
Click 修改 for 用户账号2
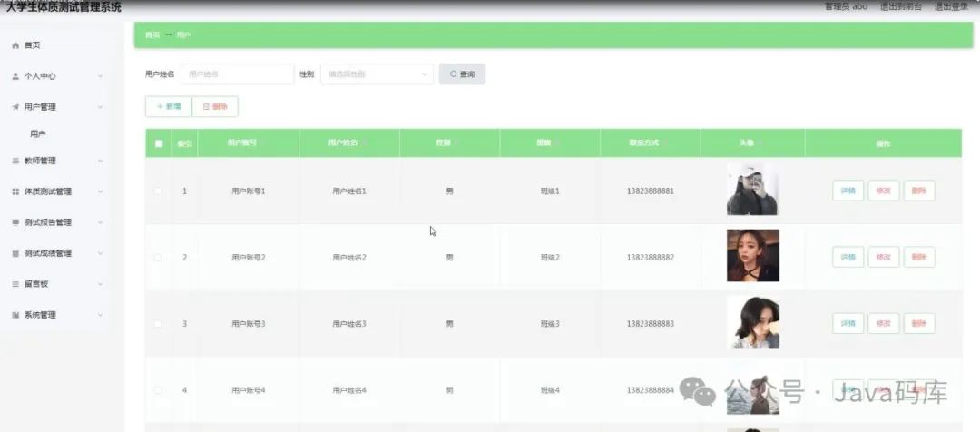884,257
